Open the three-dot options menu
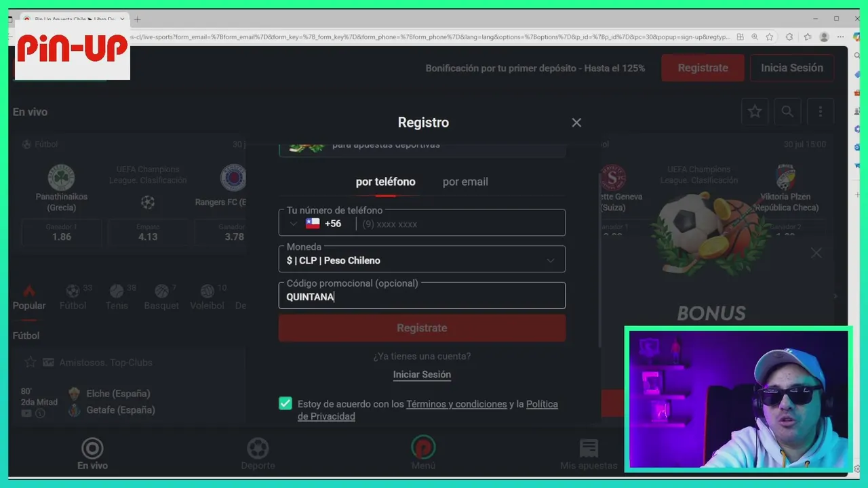Image resolution: width=868 pixels, height=488 pixels. pyautogui.click(x=820, y=112)
